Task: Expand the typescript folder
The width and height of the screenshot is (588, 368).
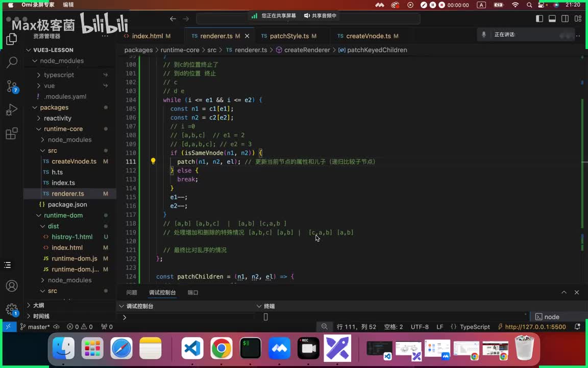Action: (x=59, y=75)
